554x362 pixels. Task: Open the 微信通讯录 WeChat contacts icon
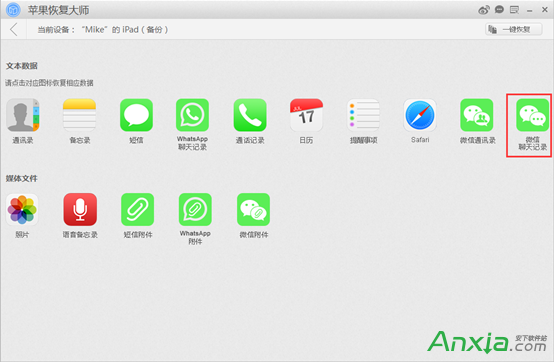(477, 115)
